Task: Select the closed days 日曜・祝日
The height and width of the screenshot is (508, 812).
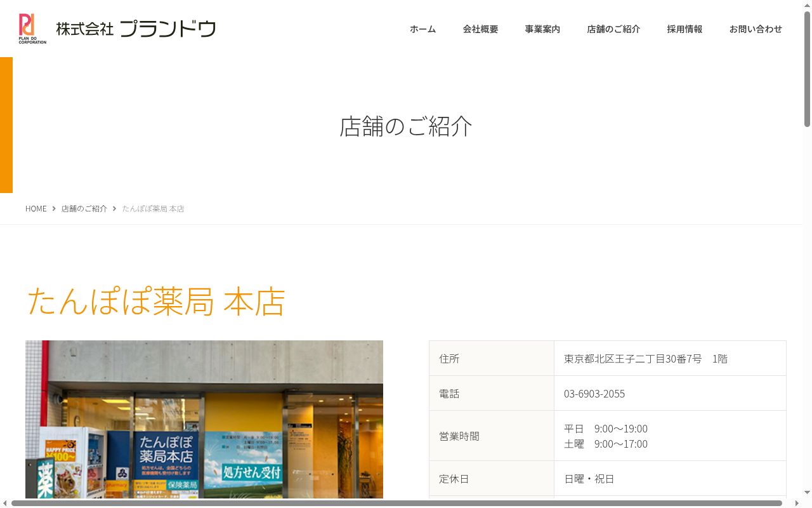Action: 589,479
